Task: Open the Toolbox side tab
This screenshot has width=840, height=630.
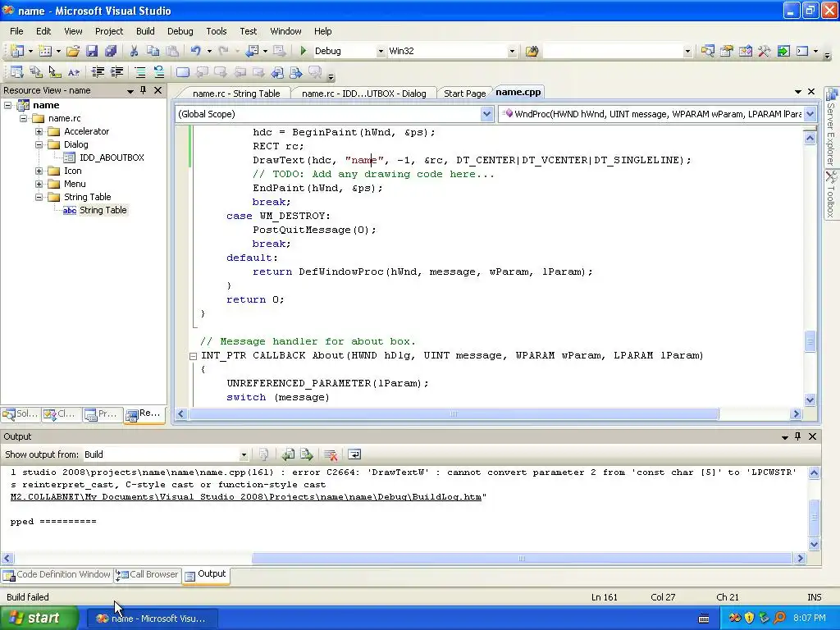Action: coord(831,194)
